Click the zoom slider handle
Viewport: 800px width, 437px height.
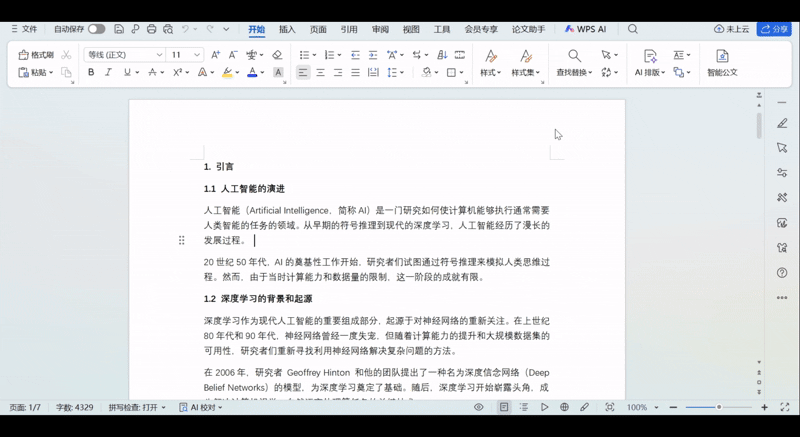point(719,407)
